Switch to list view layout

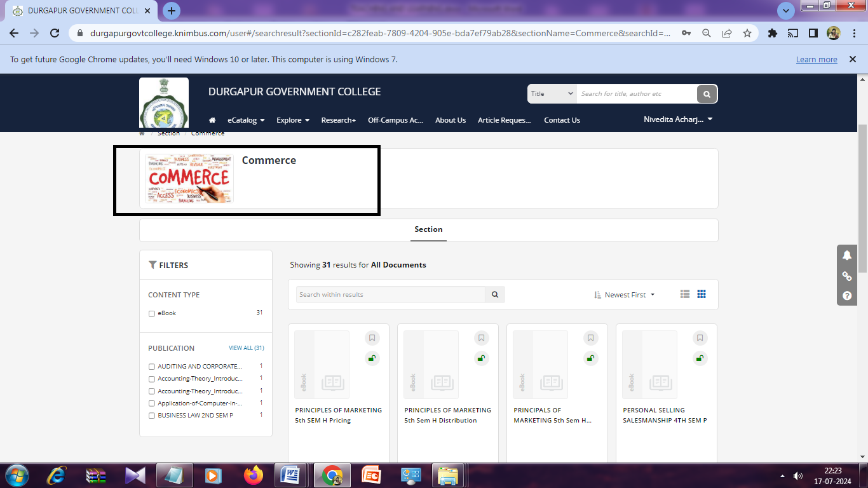pos(684,294)
